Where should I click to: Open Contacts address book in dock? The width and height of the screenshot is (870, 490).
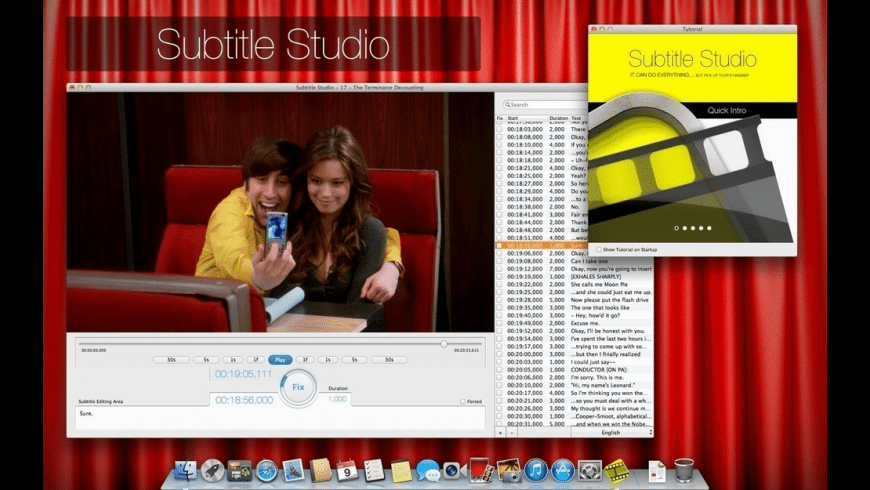pos(320,471)
